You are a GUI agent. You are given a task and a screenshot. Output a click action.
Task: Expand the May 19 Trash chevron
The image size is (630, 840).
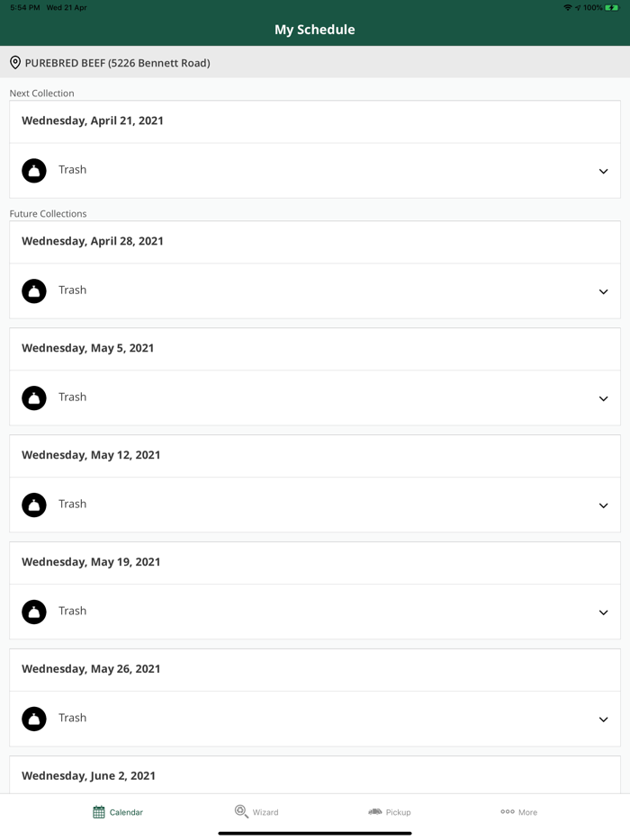point(603,612)
